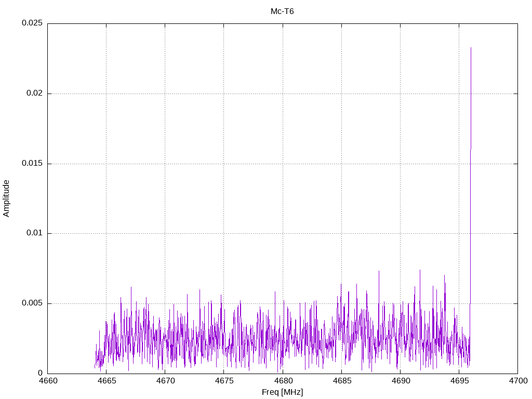
Task: Click the x-axis tick label "4695"
Action: [x=459, y=381]
